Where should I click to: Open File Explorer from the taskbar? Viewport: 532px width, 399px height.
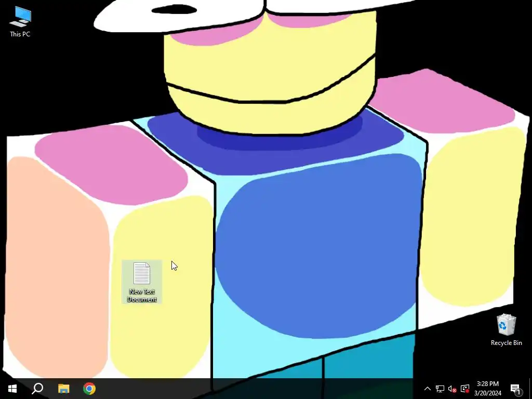coord(63,389)
